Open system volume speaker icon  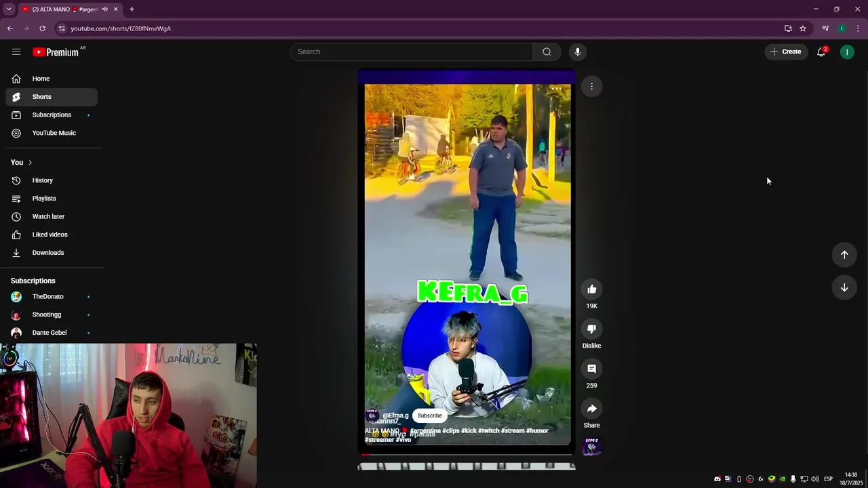(814, 479)
